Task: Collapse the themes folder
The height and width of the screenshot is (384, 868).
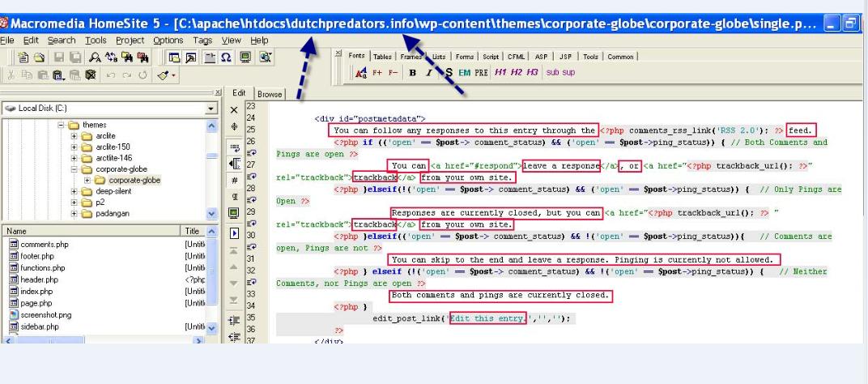Action: coord(62,125)
